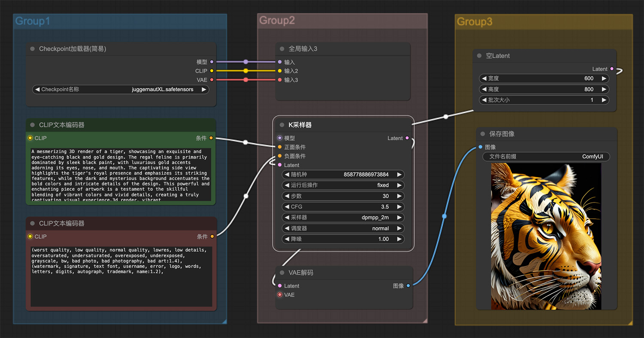Open the Checkpoint名称 combo showing juggernautXL.safetensors
The width and height of the screenshot is (644, 338).
click(121, 90)
